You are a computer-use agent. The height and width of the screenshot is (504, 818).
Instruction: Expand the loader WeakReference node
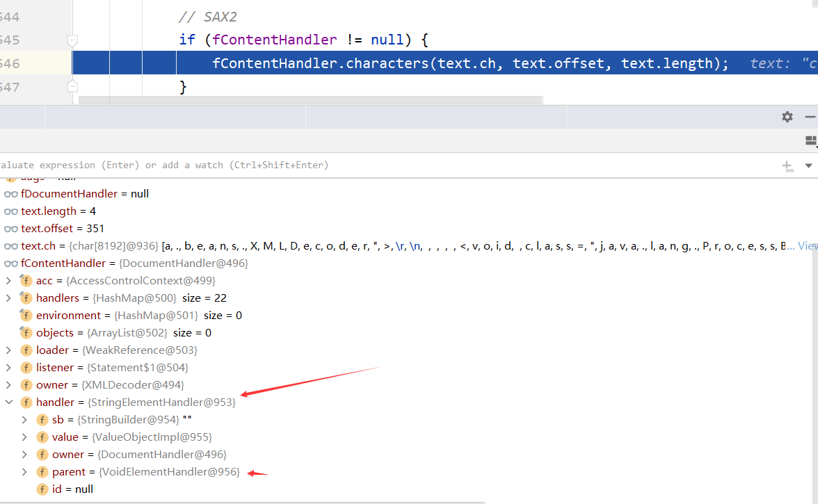click(8, 350)
